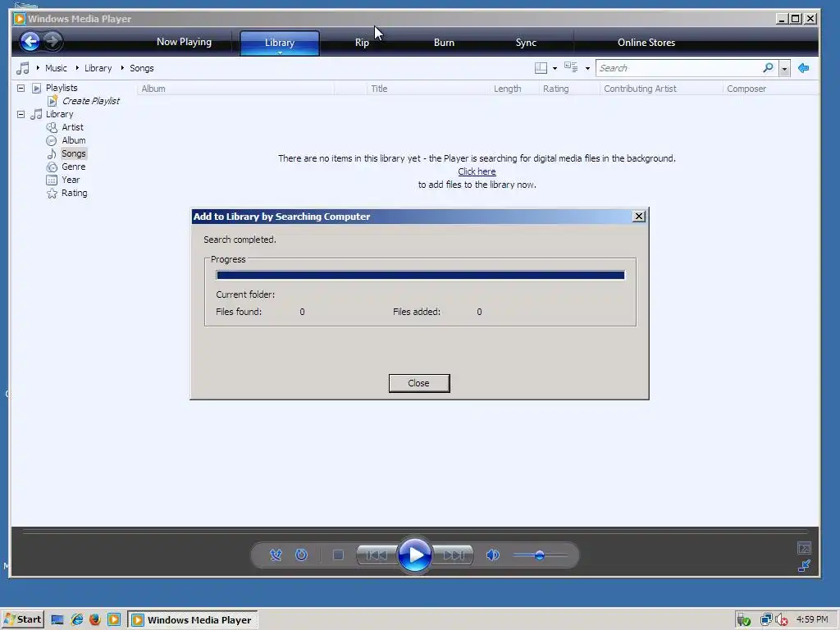
Task: Switch to full screen view icon
Action: 804,548
